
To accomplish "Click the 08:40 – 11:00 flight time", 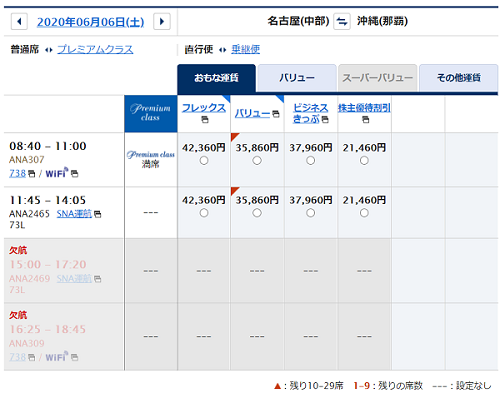I will point(48,146).
